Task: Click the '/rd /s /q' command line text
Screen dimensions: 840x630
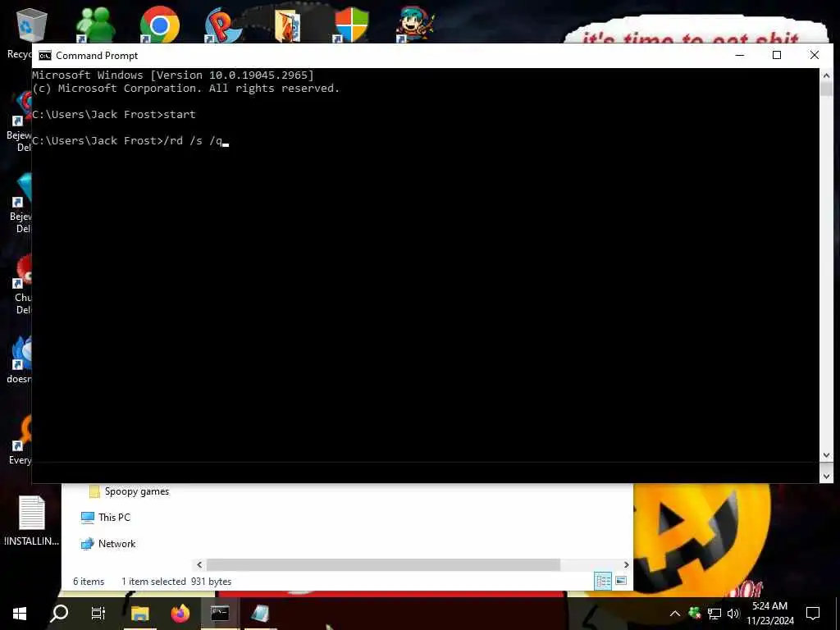Action: tap(194, 140)
